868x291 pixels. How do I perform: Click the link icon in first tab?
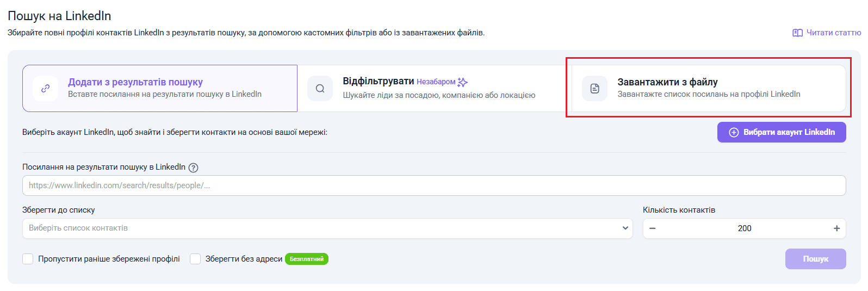46,89
